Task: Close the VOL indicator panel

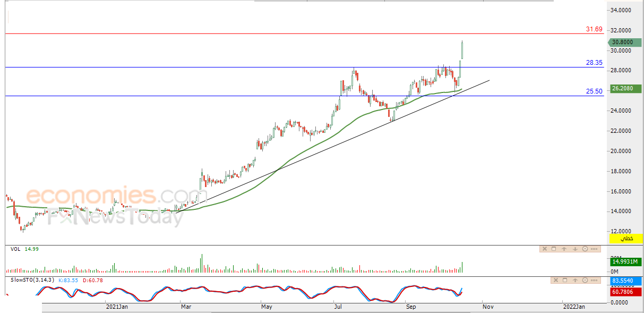Action: (x=545, y=249)
